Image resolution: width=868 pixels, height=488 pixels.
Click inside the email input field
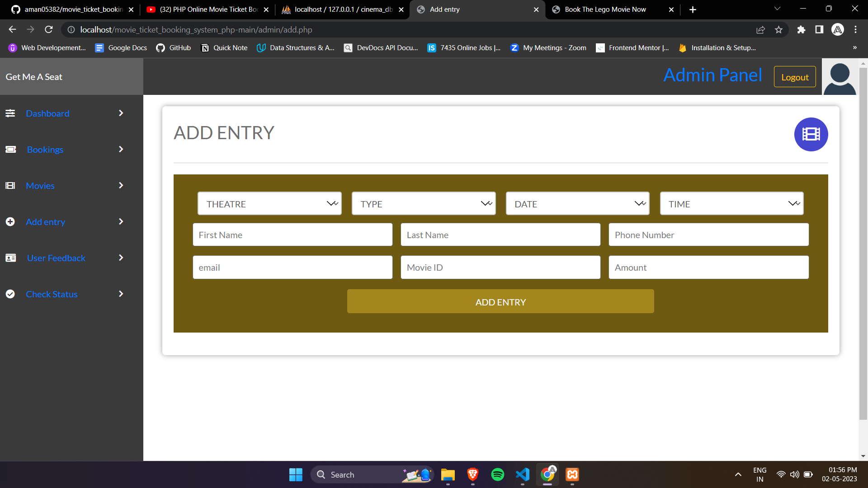292,267
